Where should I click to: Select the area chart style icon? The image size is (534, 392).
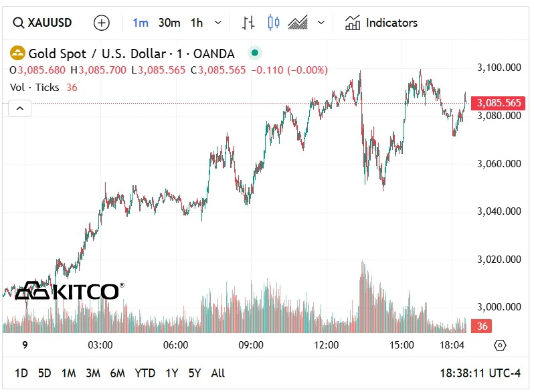pos(298,23)
